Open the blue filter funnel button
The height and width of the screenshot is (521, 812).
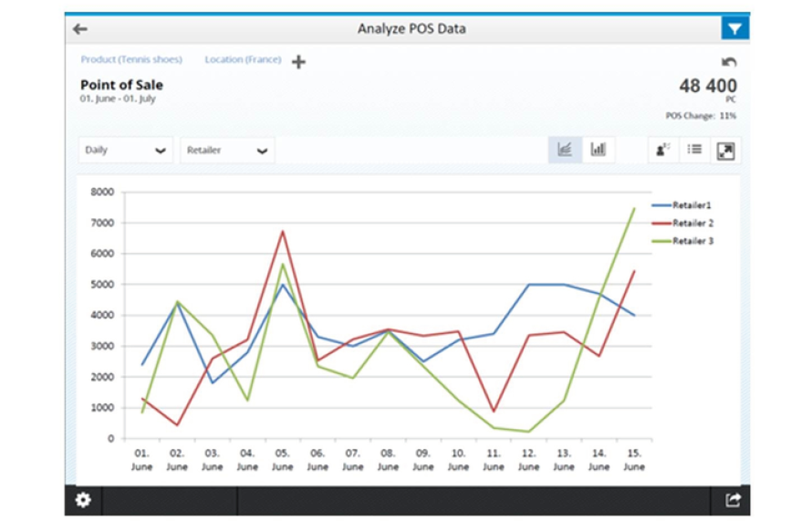(x=734, y=28)
